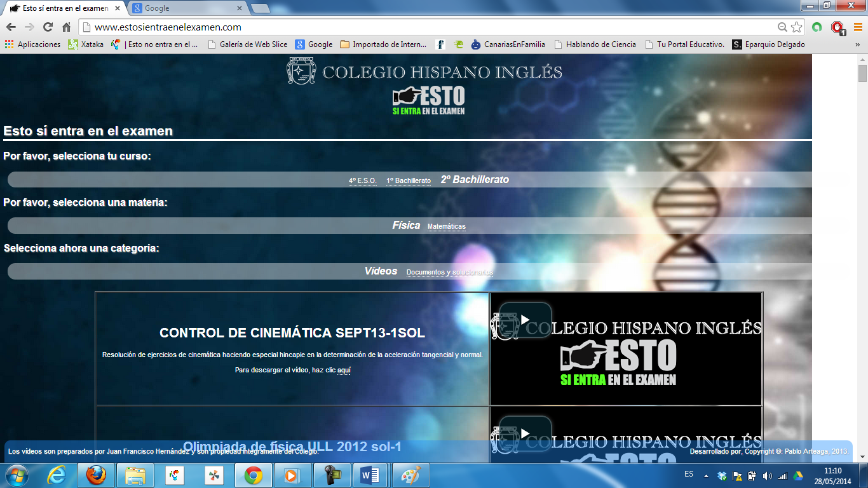Open the pinwheel app in taskbar

214,475
